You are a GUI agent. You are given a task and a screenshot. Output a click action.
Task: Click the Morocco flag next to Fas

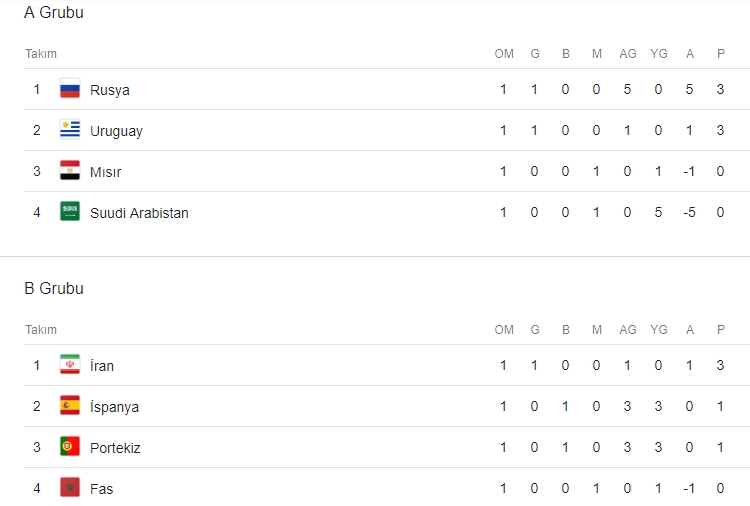coord(70,488)
